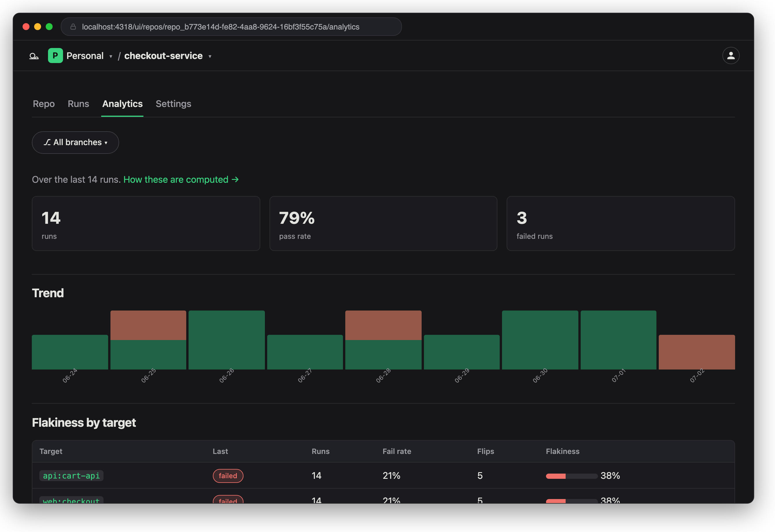Open the Settings tab
Viewport: 775px width, 532px height.
point(174,104)
